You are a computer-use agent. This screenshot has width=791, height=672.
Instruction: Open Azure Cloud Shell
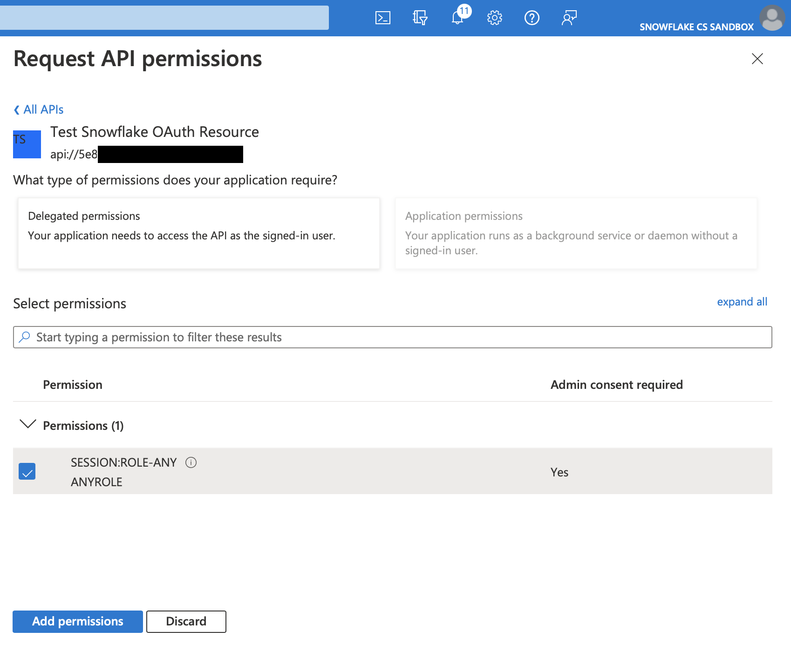coord(382,18)
